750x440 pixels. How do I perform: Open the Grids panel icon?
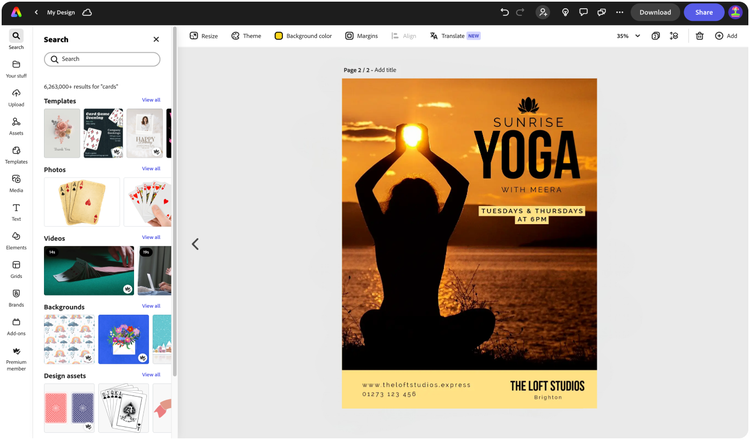[x=16, y=269]
